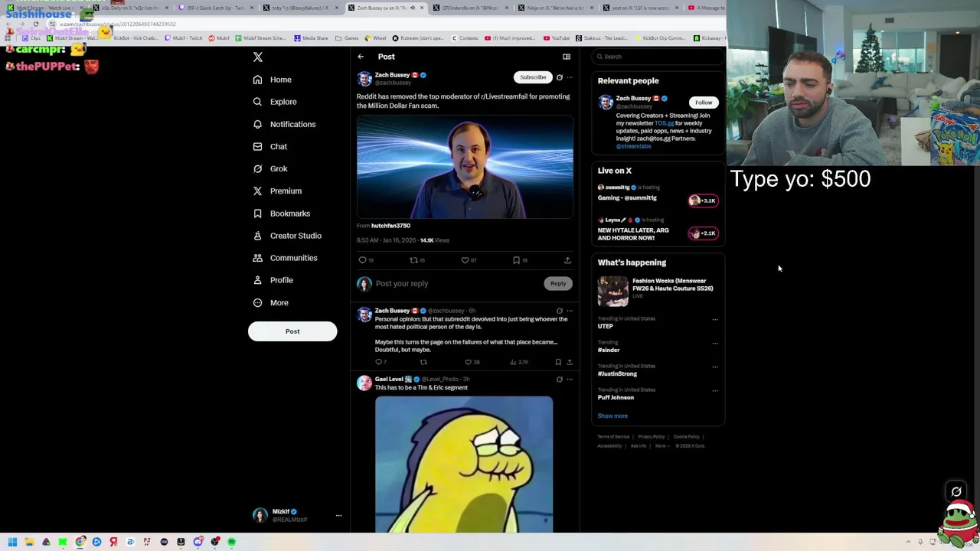Viewport: 980px width, 551px height.
Task: Open more options on Gael Level's reply
Action: [570, 380]
